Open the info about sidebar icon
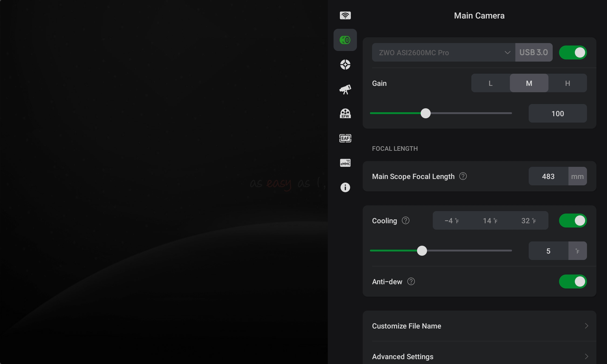The width and height of the screenshot is (607, 364). (345, 187)
